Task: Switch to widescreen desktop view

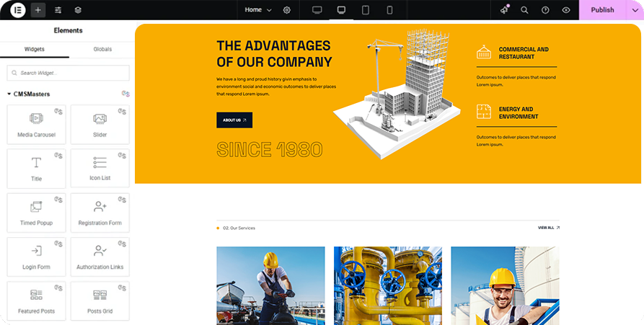Action: [317, 10]
